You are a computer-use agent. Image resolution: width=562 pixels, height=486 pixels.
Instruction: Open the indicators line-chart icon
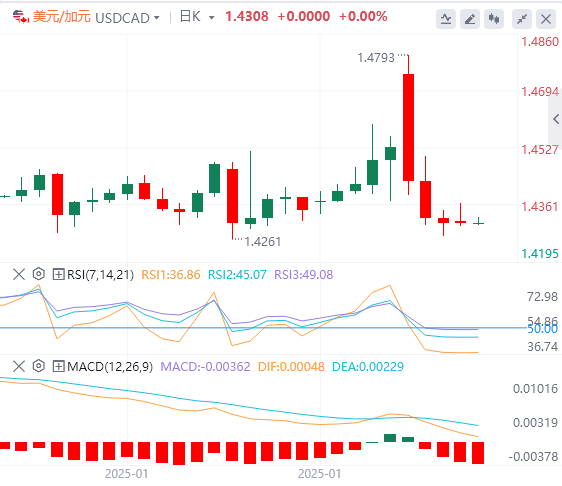[446, 19]
